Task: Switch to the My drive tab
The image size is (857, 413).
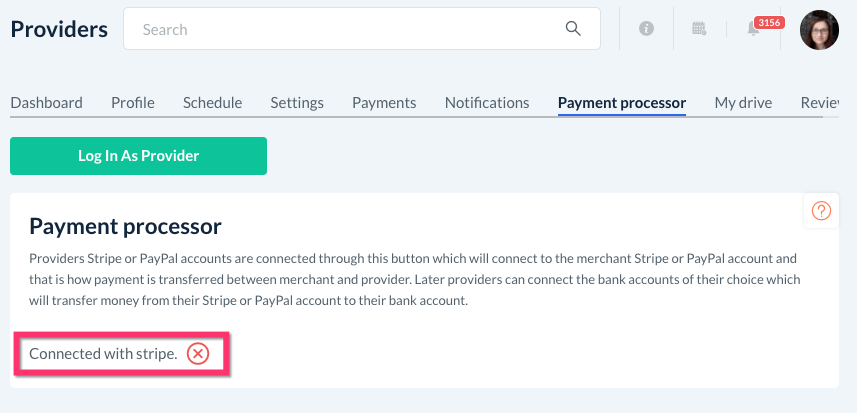Action: [743, 103]
